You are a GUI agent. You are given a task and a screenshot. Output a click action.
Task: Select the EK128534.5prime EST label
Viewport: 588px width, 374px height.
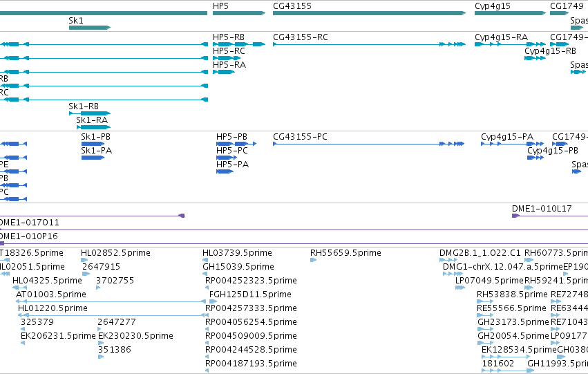(519, 350)
